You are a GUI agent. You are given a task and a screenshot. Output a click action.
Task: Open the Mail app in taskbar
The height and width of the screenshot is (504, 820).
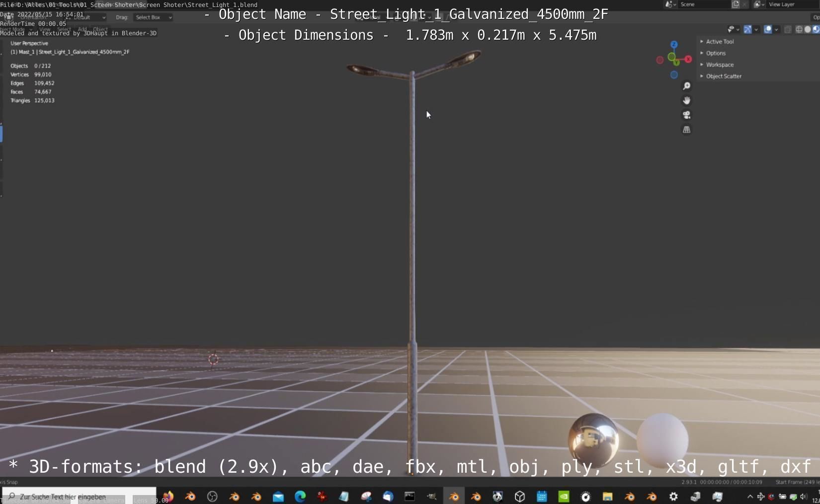[278, 496]
